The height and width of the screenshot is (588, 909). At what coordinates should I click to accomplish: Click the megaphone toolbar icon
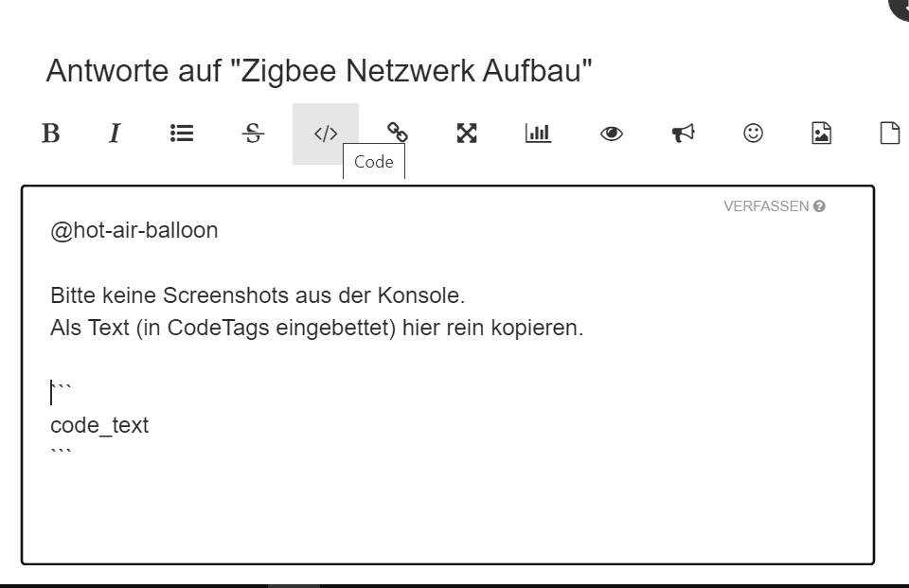(683, 134)
